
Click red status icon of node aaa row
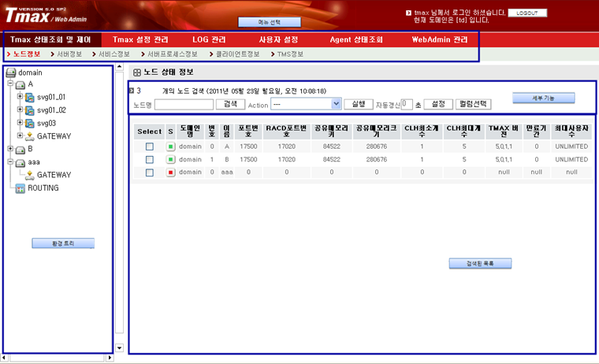pyautogui.click(x=170, y=173)
